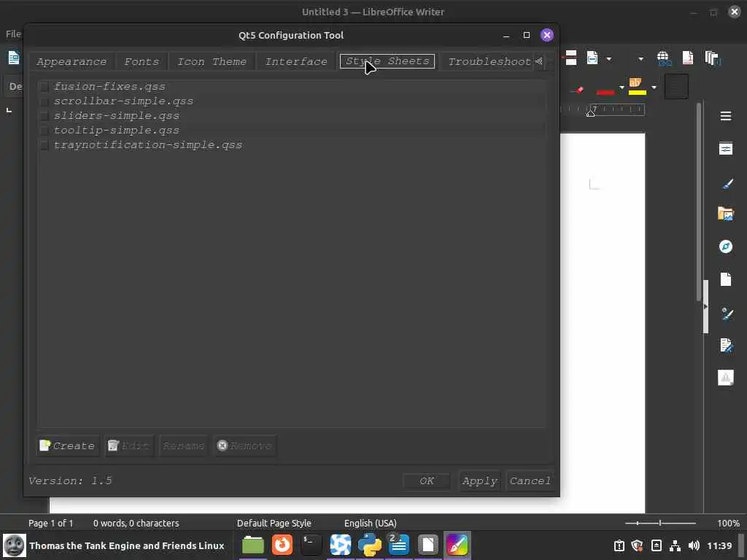Check the tooltip-simple.qss box
Viewport: 747px width, 560px height.
point(44,131)
